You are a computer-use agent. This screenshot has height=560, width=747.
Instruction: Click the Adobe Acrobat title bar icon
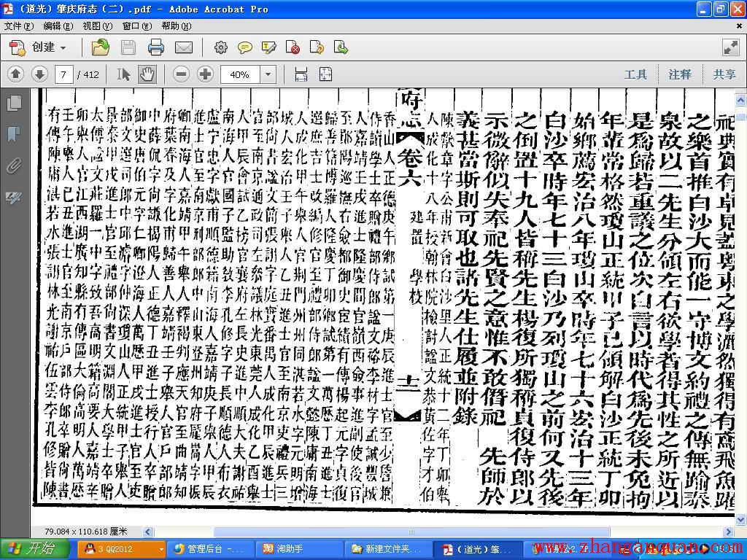pyautogui.click(x=8, y=9)
